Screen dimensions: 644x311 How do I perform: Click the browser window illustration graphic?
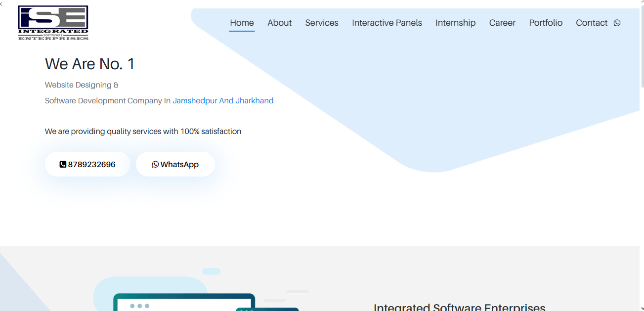coord(184,302)
